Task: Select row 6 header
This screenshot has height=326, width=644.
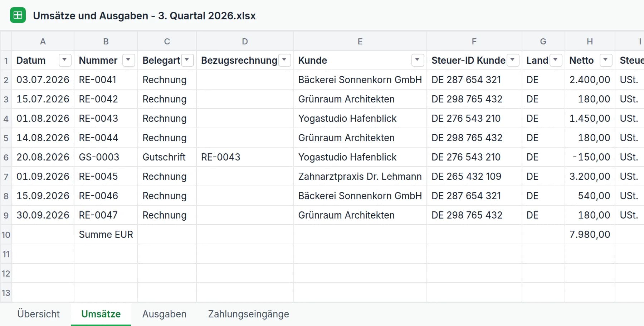Action: point(6,157)
